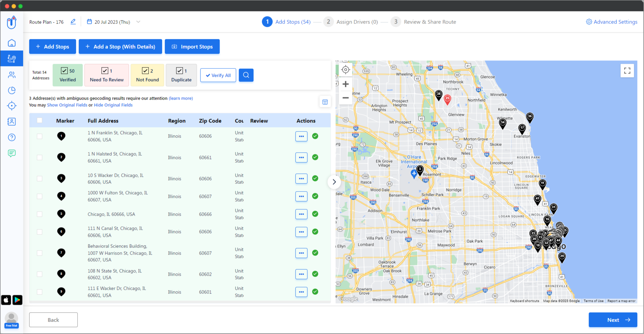Open the route date dropdown chevron
The image size is (644, 334).
[138, 22]
